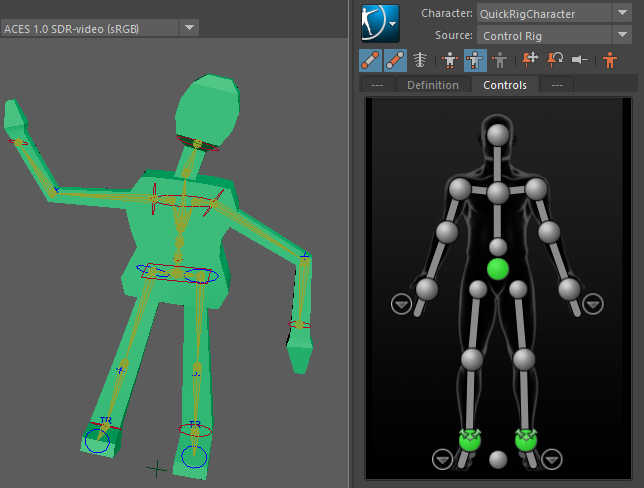Select Body Part keying mode icon
This screenshot has height=488, width=644.
pos(474,60)
